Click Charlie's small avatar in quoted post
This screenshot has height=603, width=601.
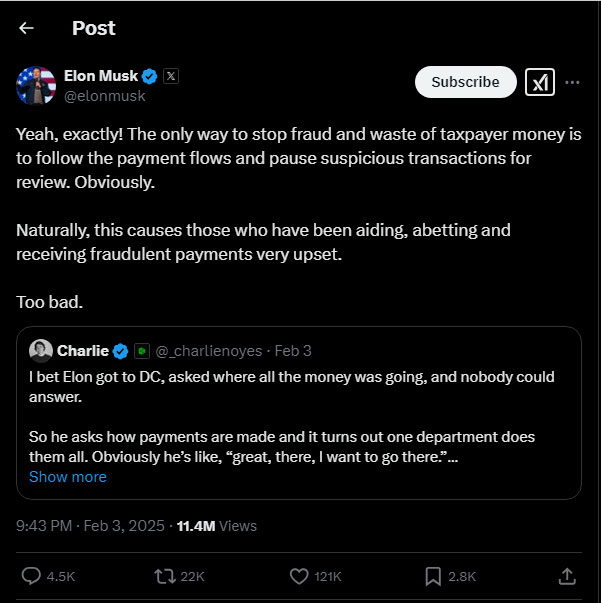click(41, 351)
